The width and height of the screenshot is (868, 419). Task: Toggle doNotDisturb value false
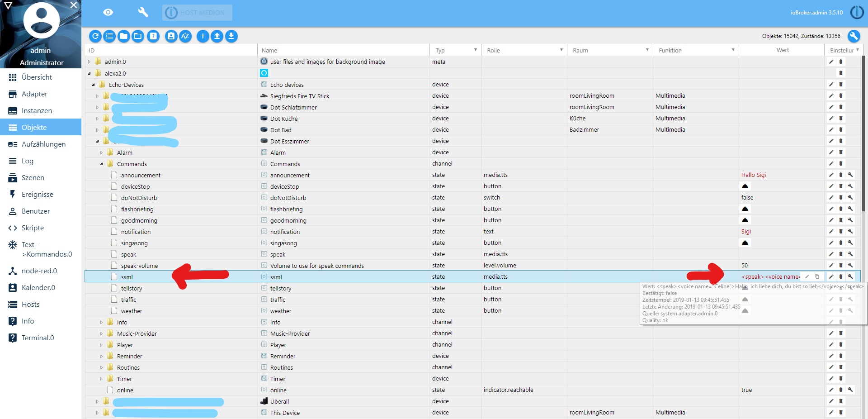(747, 197)
